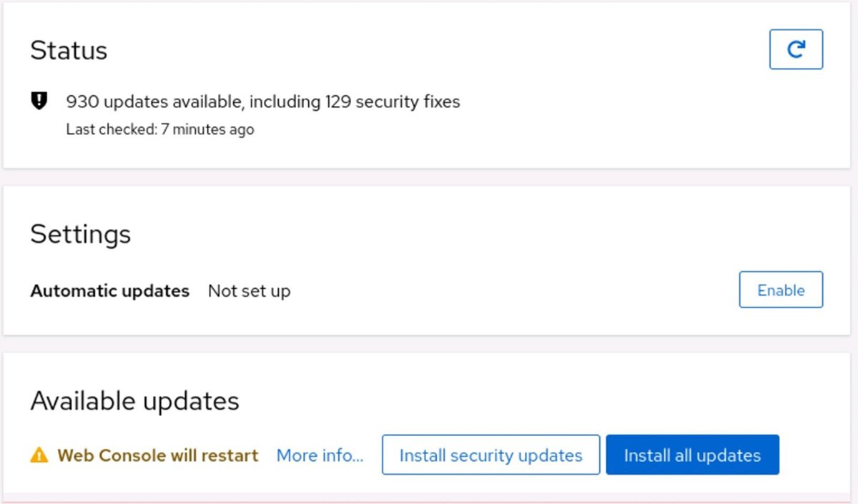Click the gap between Status and Settings cards

click(429, 177)
